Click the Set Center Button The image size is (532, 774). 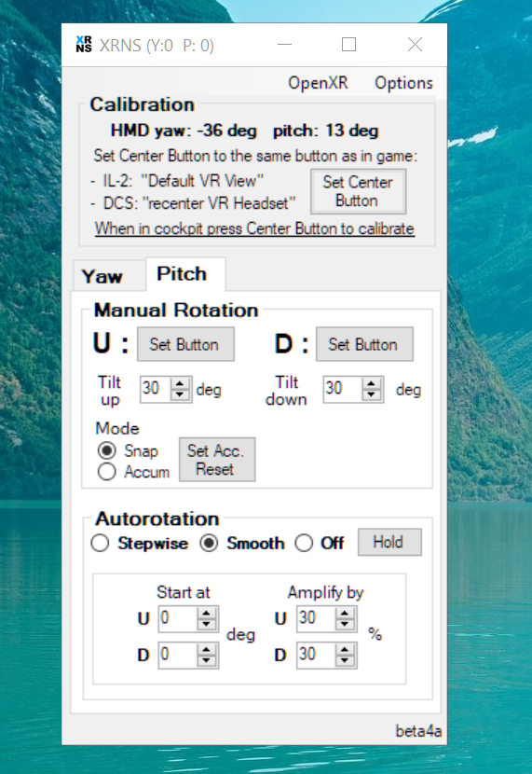(x=358, y=191)
